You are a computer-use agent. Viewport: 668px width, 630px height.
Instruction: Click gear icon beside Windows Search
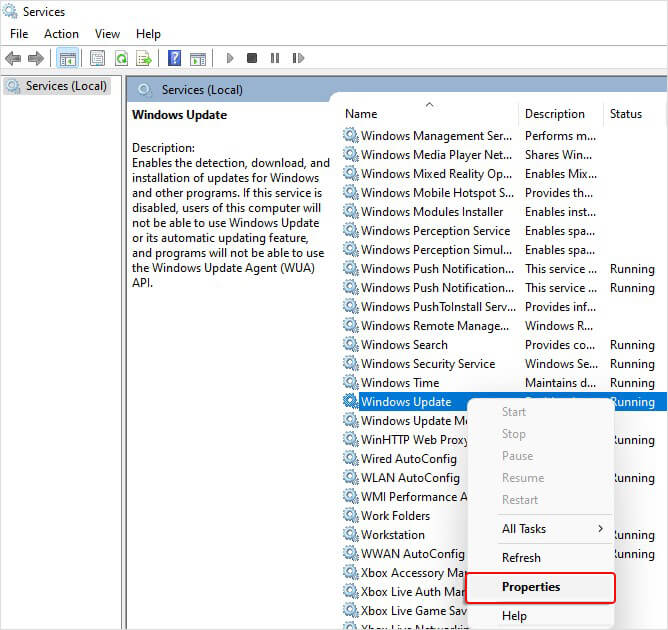[351, 344]
